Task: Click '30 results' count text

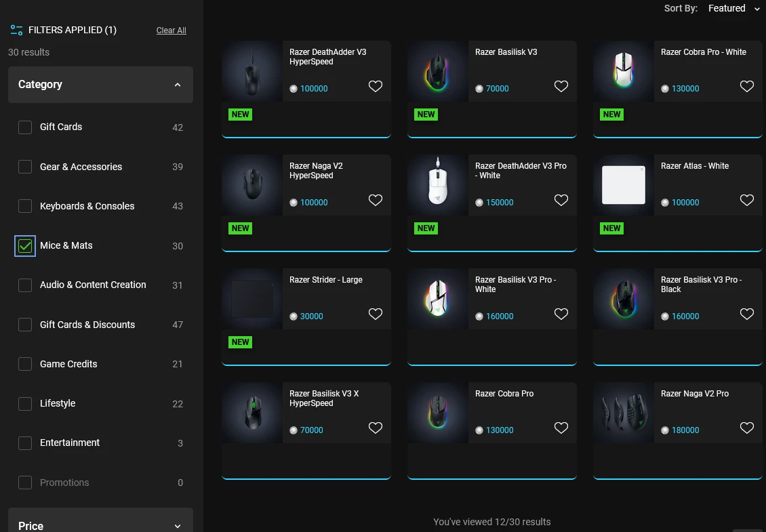Action: [x=29, y=52]
